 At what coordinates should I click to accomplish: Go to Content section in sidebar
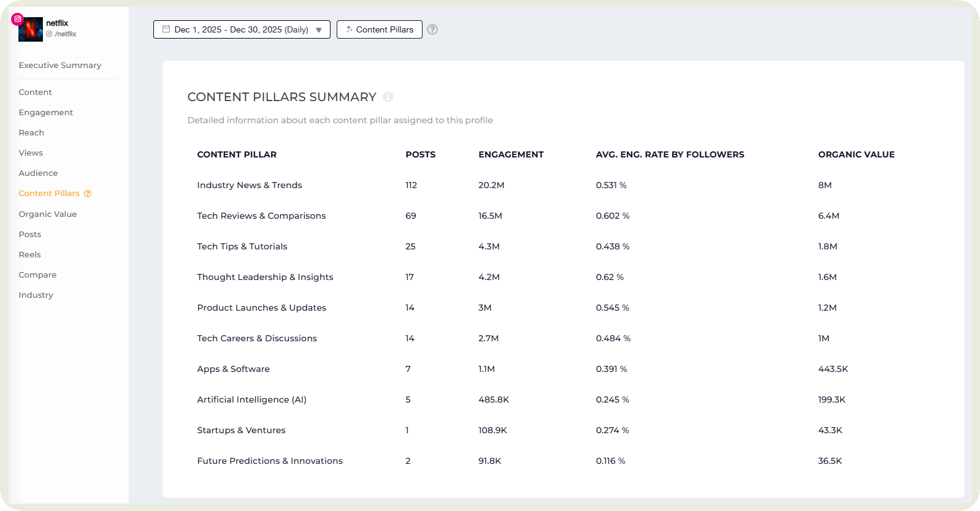36,93
